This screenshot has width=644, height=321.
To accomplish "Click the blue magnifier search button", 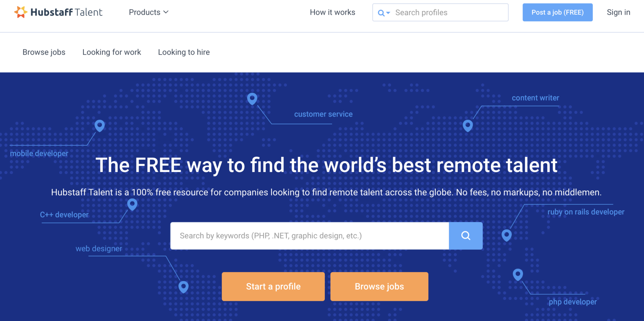I will pyautogui.click(x=466, y=236).
